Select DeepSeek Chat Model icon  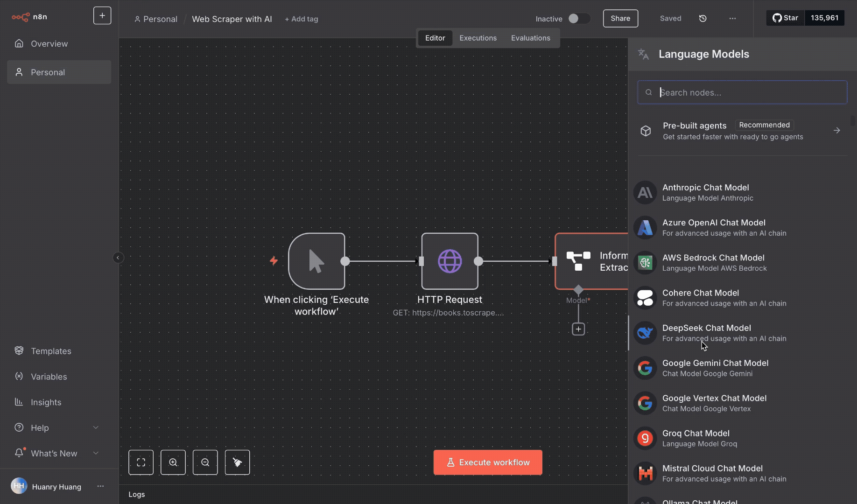(645, 333)
